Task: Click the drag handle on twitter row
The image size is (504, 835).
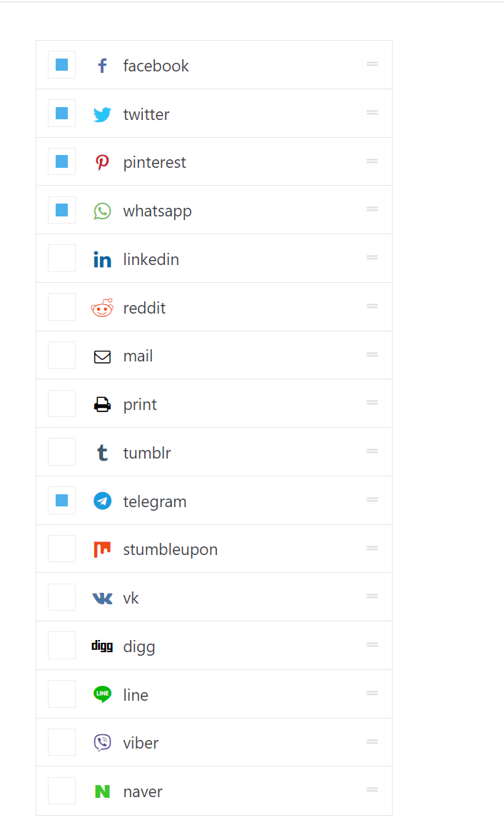Action: pyautogui.click(x=372, y=112)
